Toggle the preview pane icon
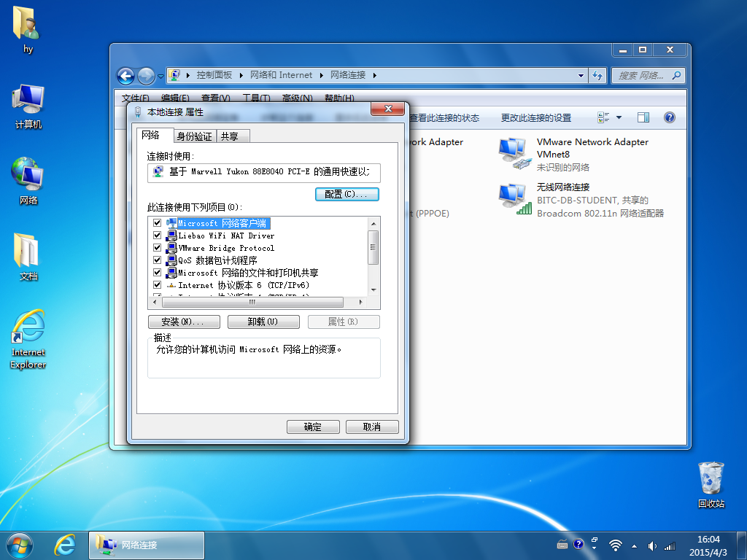 click(x=643, y=117)
